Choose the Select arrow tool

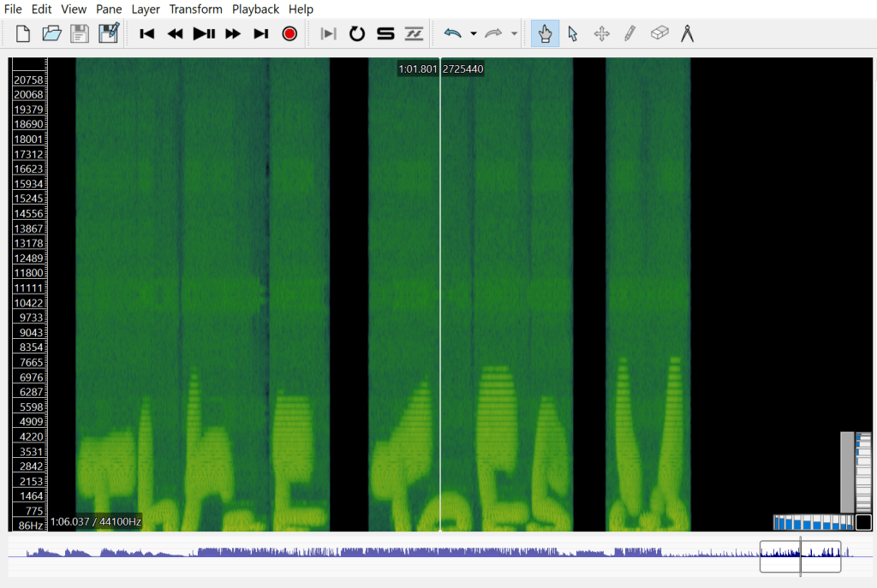pyautogui.click(x=573, y=34)
